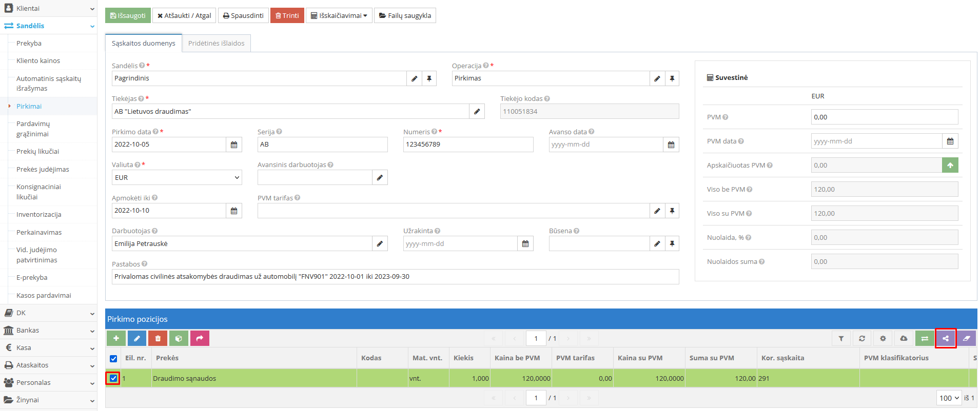This screenshot has height=411, width=980.
Task: Pin the Sandėlis field value
Action: pos(429,78)
